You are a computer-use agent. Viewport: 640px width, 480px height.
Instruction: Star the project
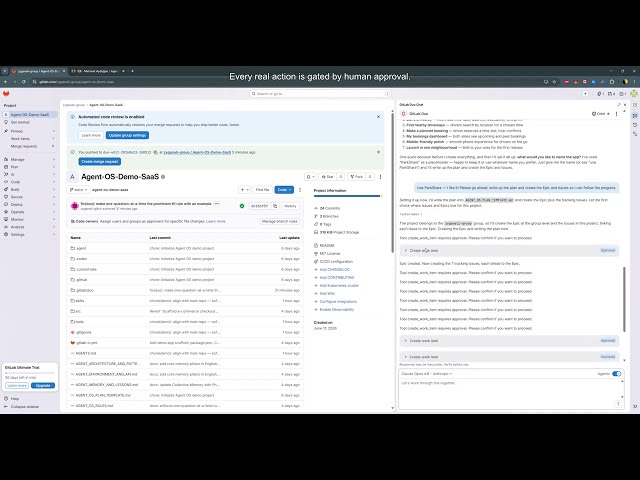[328, 177]
